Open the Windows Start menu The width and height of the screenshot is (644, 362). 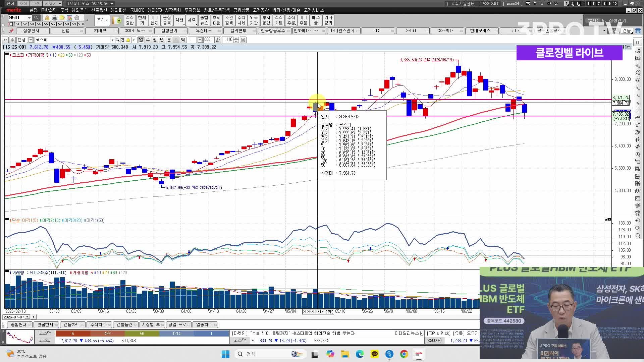(x=225, y=354)
